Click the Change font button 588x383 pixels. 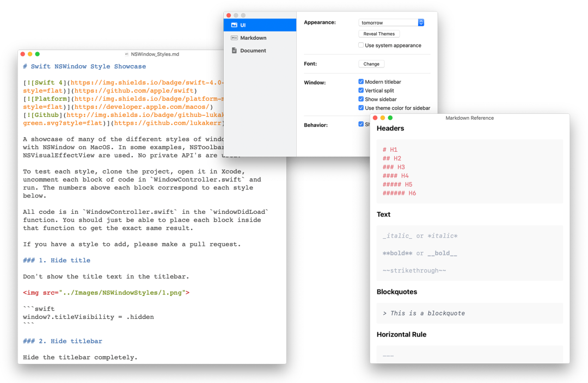pos(371,64)
